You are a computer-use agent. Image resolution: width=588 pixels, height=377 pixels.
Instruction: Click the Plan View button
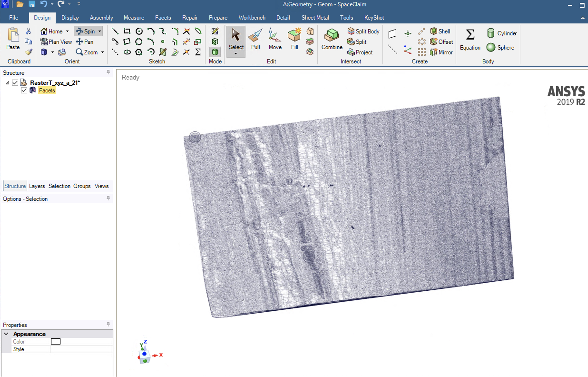pos(56,42)
